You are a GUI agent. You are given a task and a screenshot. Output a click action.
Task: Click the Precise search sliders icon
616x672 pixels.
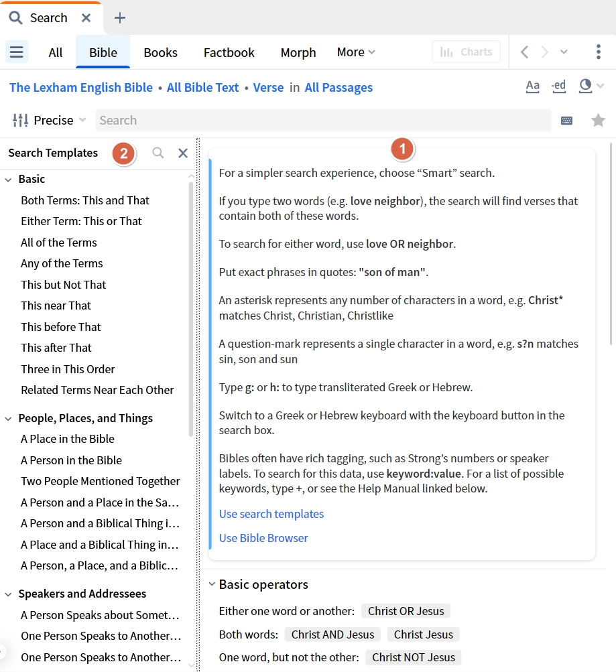(20, 121)
